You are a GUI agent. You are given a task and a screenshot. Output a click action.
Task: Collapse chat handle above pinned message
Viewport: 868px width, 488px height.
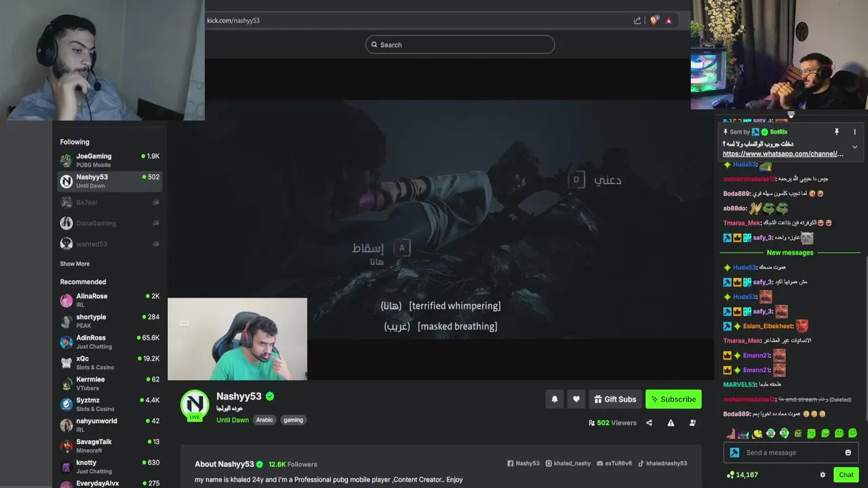tap(791, 115)
